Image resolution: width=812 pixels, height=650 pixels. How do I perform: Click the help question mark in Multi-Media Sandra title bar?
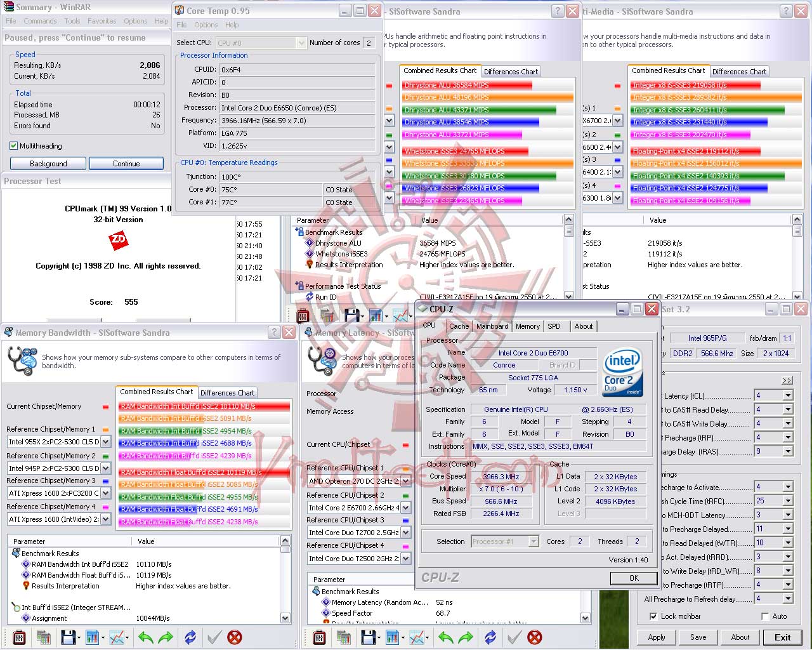click(785, 11)
